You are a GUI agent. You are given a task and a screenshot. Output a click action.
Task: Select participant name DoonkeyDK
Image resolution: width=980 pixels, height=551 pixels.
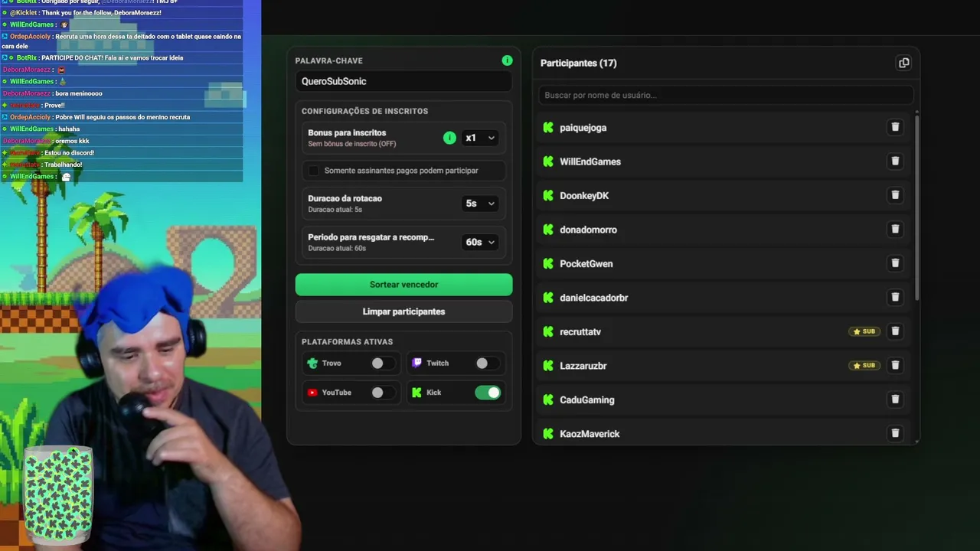click(584, 196)
